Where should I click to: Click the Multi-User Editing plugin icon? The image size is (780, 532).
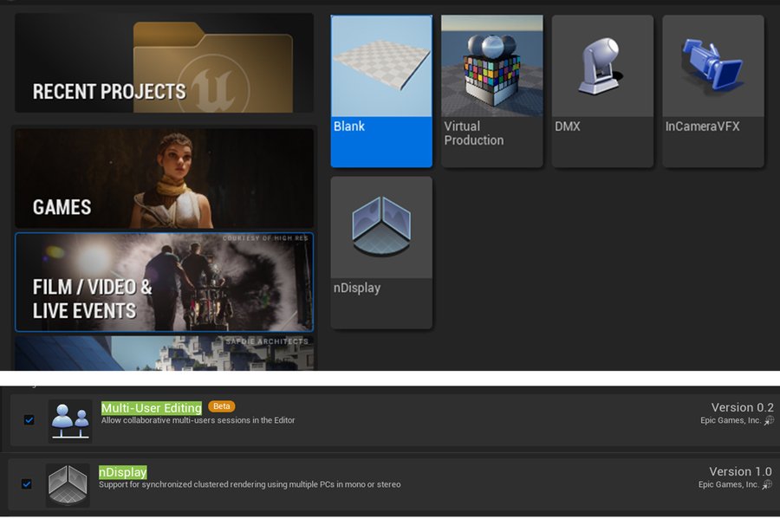[x=70, y=421]
